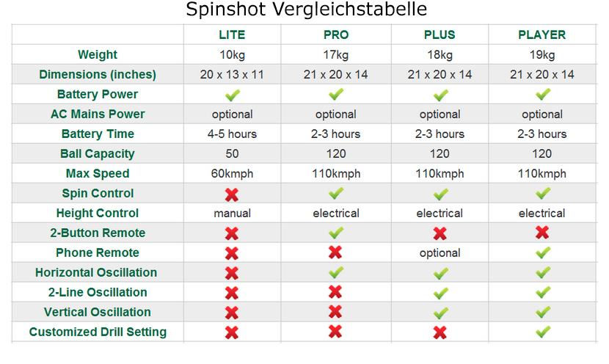609x364 pixels.
Task: Click the PLUS 2-Button Remote red cross
Action: (440, 233)
